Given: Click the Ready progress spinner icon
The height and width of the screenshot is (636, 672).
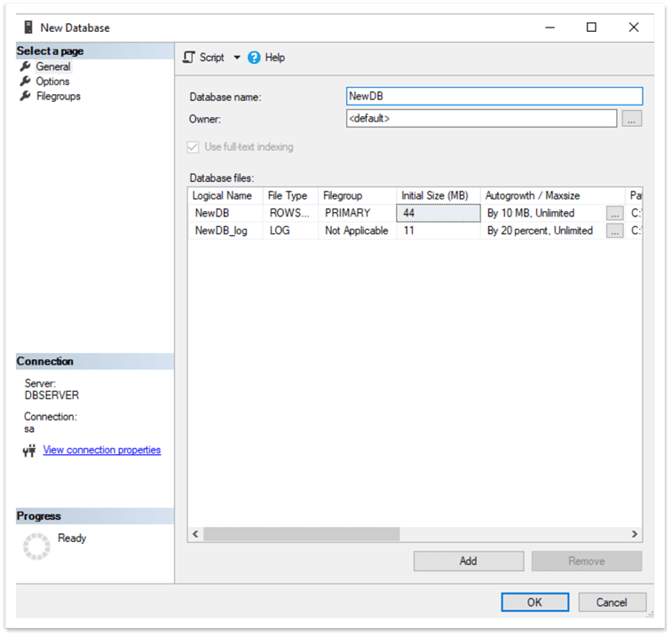Looking at the screenshot, I should click(x=36, y=546).
